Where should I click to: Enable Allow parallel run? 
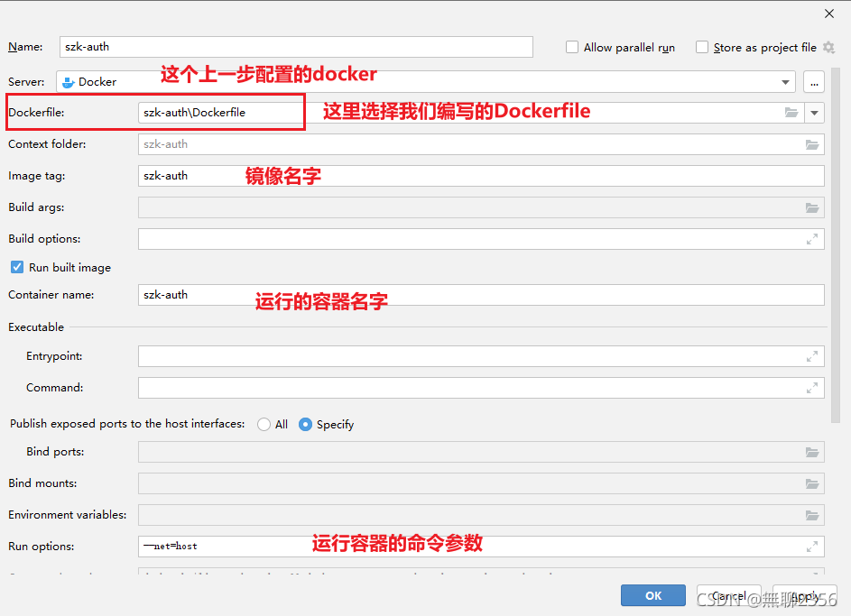[574, 47]
